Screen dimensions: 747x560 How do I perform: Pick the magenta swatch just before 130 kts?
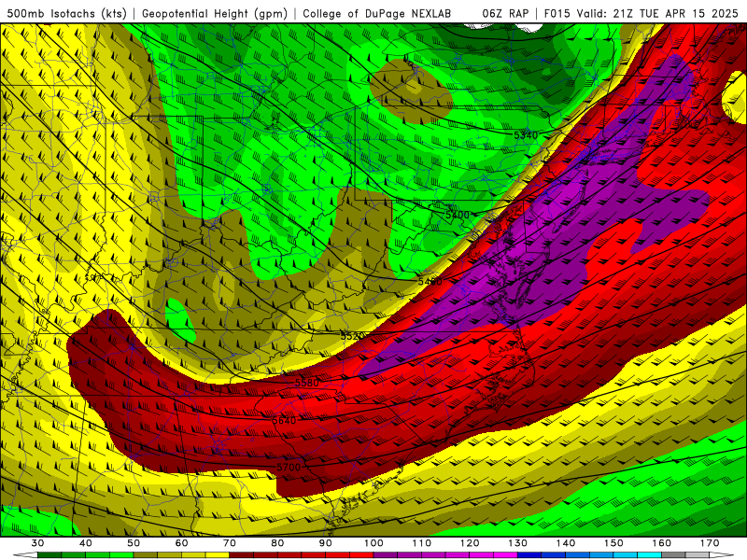(x=506, y=555)
